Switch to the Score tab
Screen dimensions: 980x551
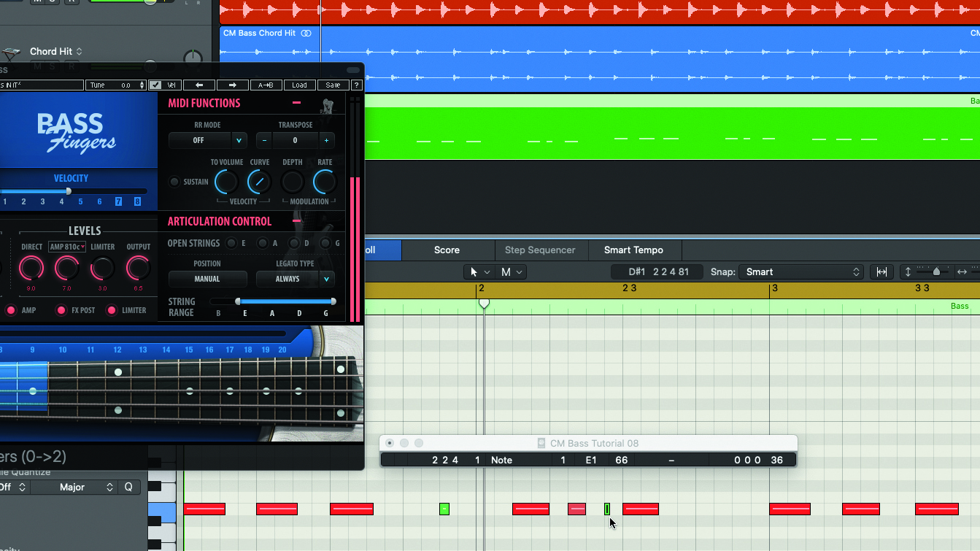[x=447, y=250]
